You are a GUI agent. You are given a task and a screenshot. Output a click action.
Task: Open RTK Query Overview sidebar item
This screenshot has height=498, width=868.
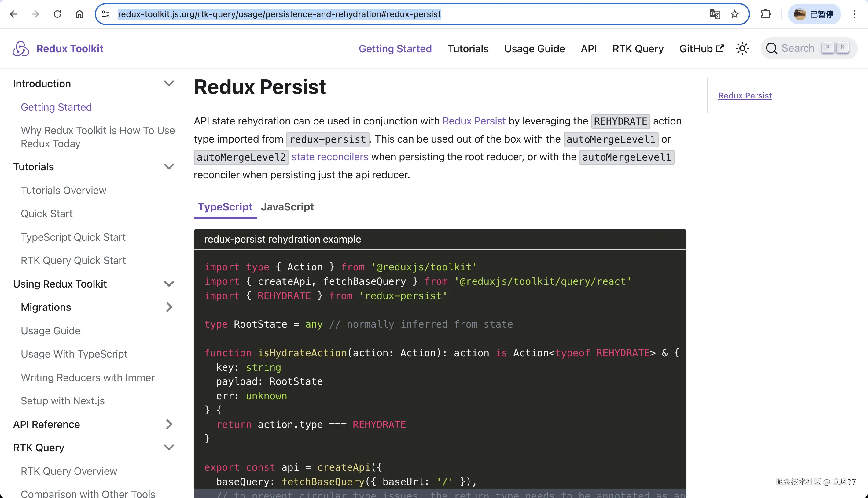(x=69, y=471)
